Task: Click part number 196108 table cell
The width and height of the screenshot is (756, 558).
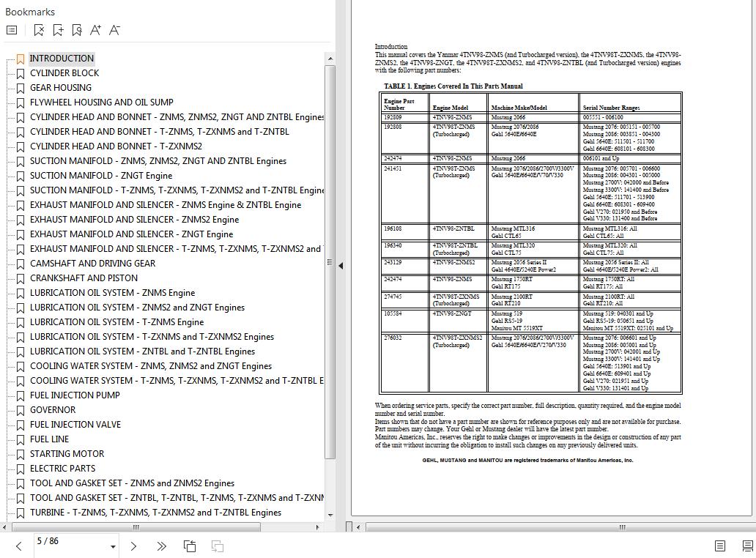Action: coord(404,232)
